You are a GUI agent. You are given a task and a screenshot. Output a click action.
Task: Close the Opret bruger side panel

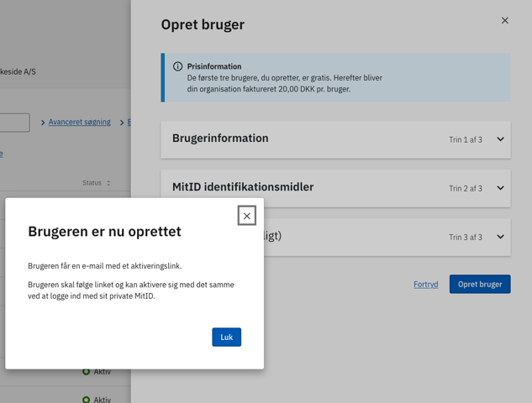point(505,21)
